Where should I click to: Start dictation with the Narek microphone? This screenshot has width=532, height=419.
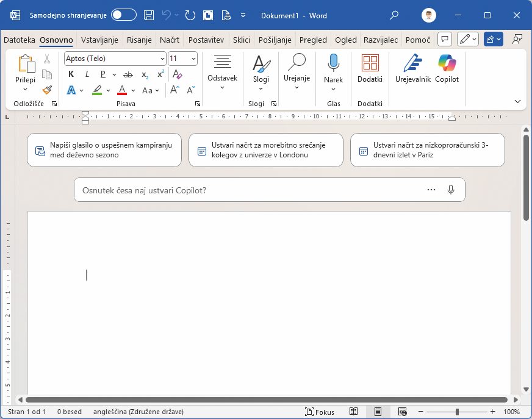(x=334, y=62)
